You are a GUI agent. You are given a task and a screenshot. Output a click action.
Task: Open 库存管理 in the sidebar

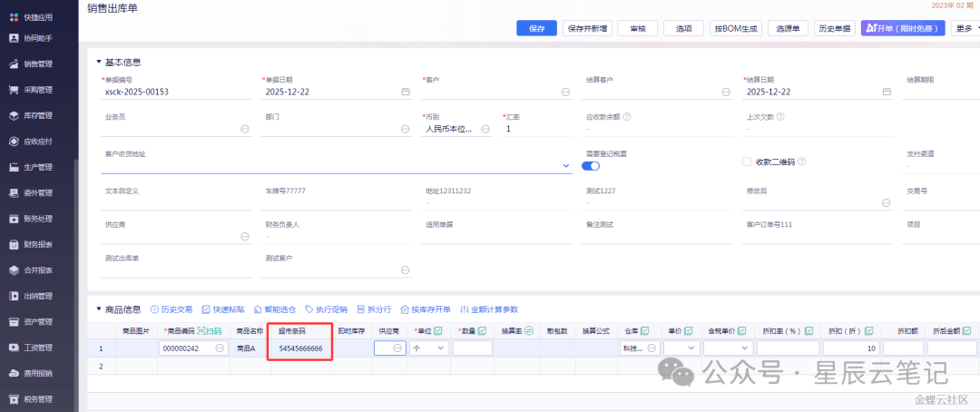[x=38, y=115]
